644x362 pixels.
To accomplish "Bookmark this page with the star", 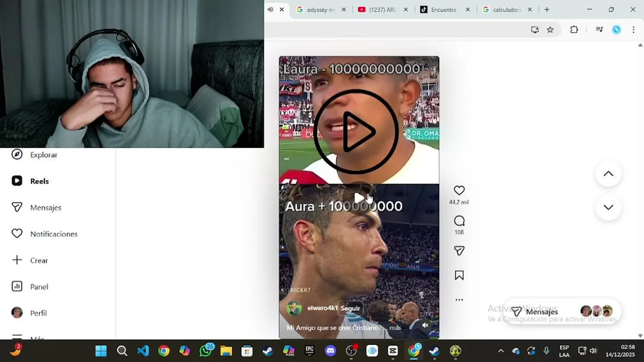I will coord(550,30).
